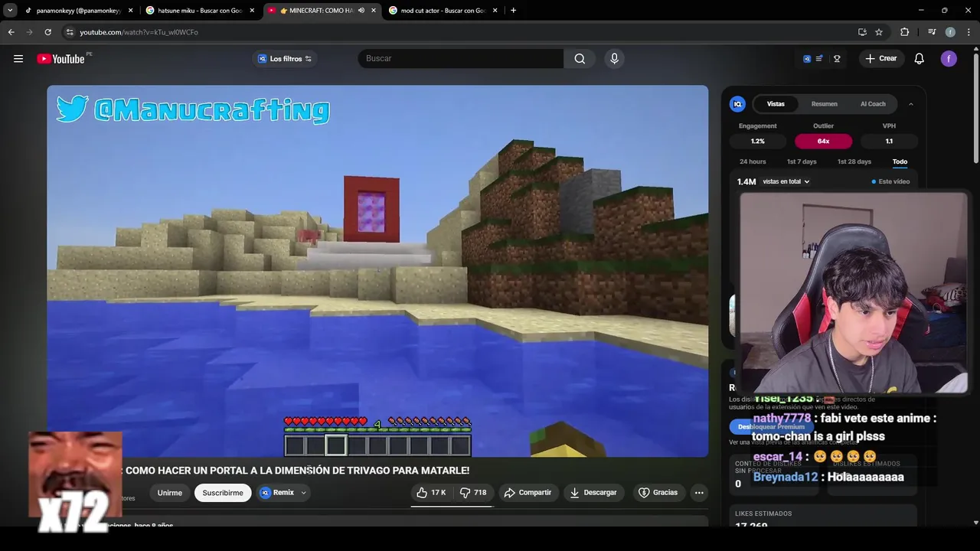Open media controls icon in browser toolbar
The width and height of the screenshot is (980, 551).
(932, 32)
